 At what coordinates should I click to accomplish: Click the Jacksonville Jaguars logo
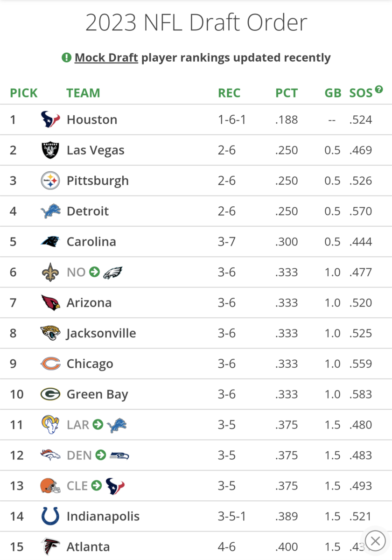pyautogui.click(x=50, y=333)
